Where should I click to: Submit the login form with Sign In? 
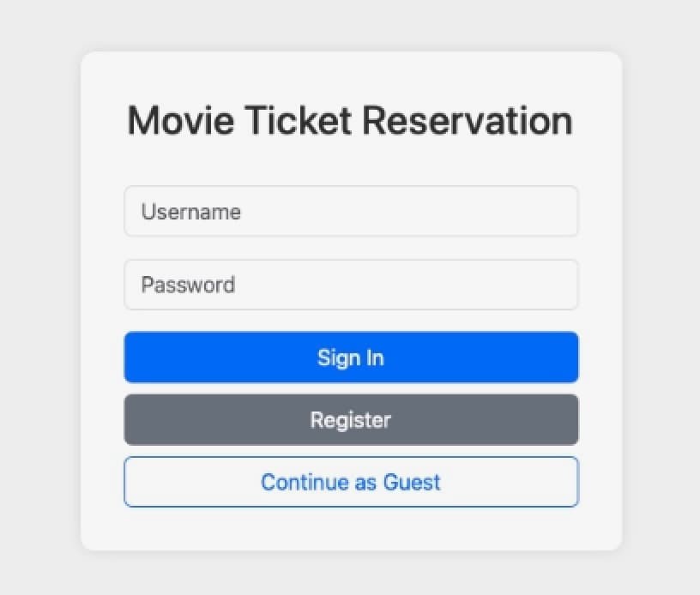pos(351,357)
